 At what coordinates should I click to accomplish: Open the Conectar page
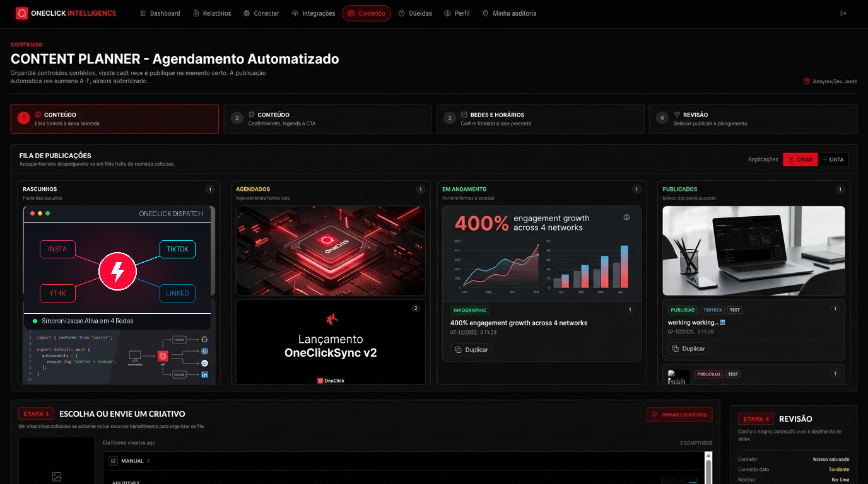point(261,13)
